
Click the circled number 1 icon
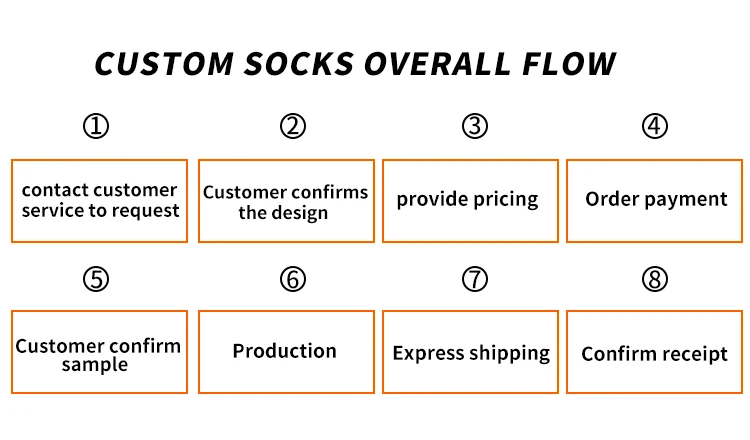click(96, 127)
